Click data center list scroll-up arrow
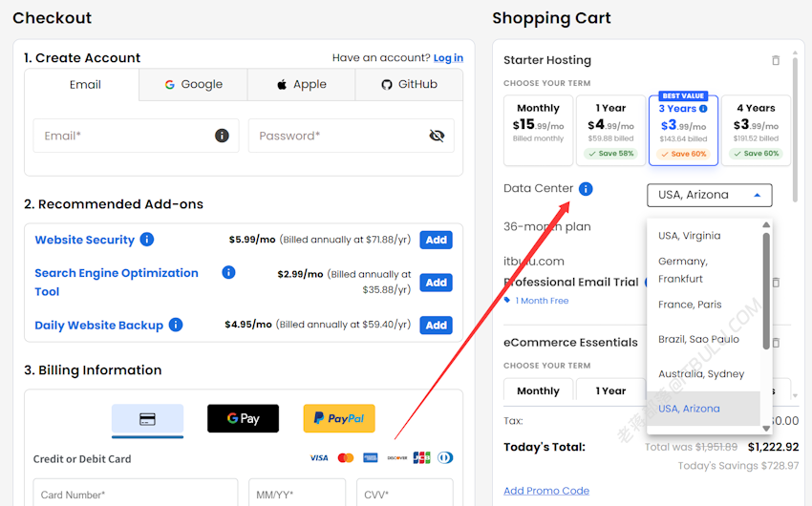This screenshot has width=812, height=506. click(766, 225)
